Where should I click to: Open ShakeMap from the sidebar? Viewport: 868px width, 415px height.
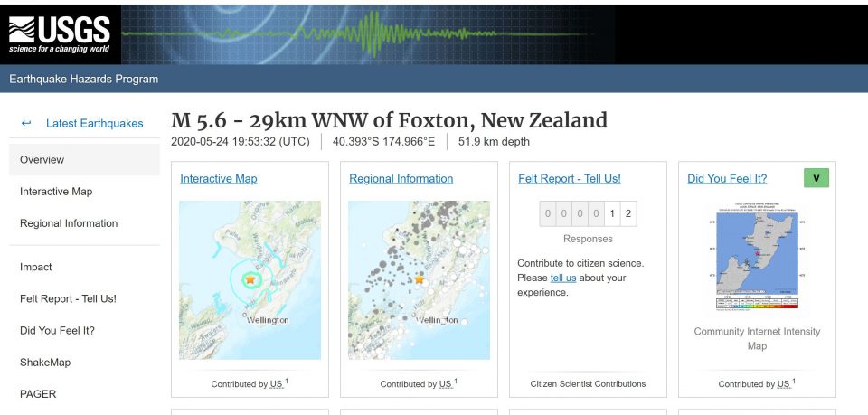click(x=45, y=363)
